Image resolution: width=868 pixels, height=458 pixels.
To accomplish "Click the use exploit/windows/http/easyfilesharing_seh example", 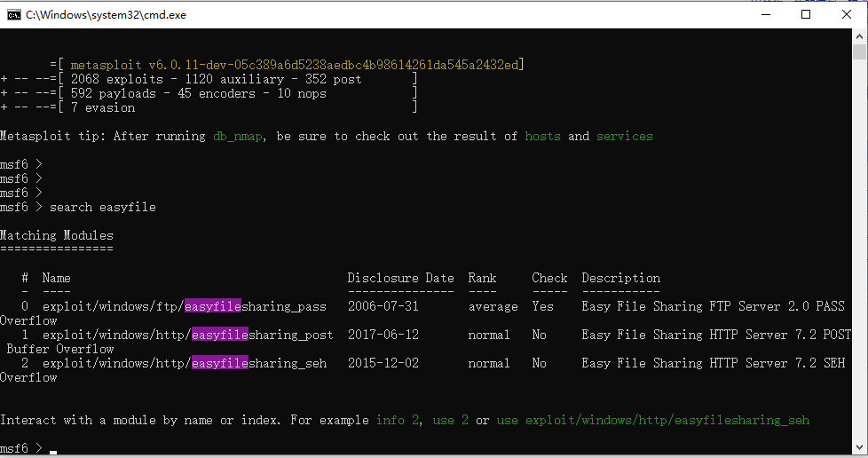I will (x=652, y=421).
